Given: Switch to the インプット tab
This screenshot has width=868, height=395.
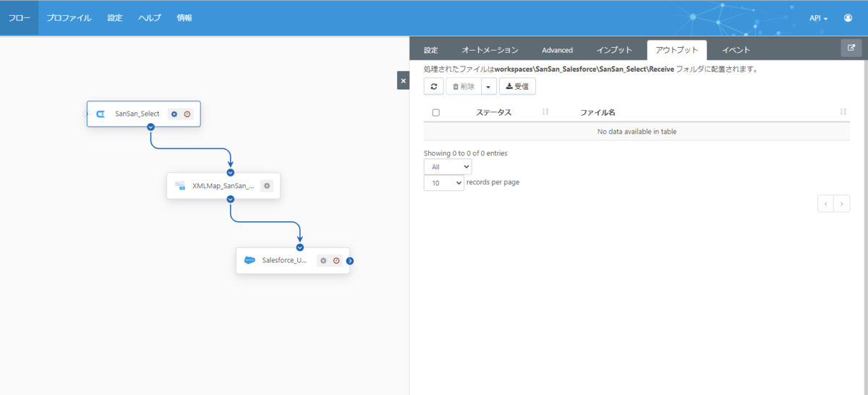Looking at the screenshot, I should [614, 50].
